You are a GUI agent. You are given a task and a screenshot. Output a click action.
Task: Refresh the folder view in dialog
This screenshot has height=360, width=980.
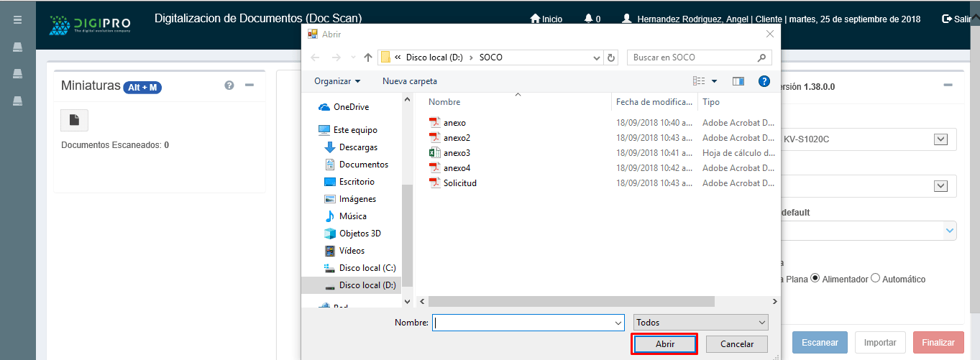611,57
